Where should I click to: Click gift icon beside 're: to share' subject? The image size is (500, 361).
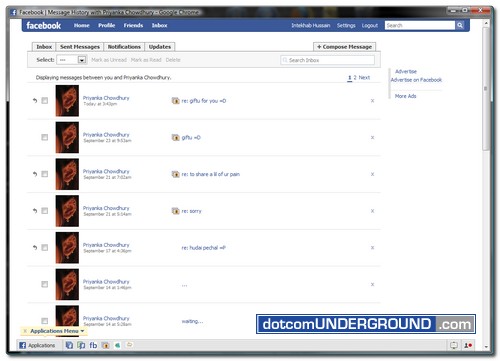[x=175, y=174]
